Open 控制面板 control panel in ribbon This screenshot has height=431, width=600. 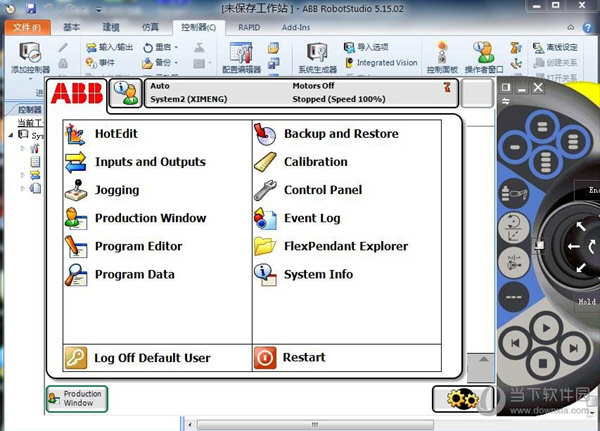pos(442,57)
